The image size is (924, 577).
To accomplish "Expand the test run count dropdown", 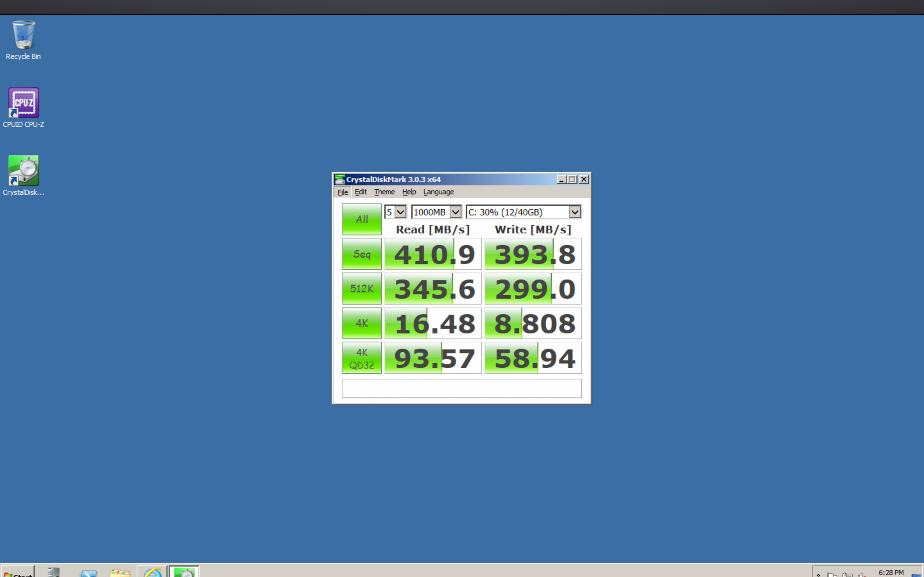I will (400, 212).
